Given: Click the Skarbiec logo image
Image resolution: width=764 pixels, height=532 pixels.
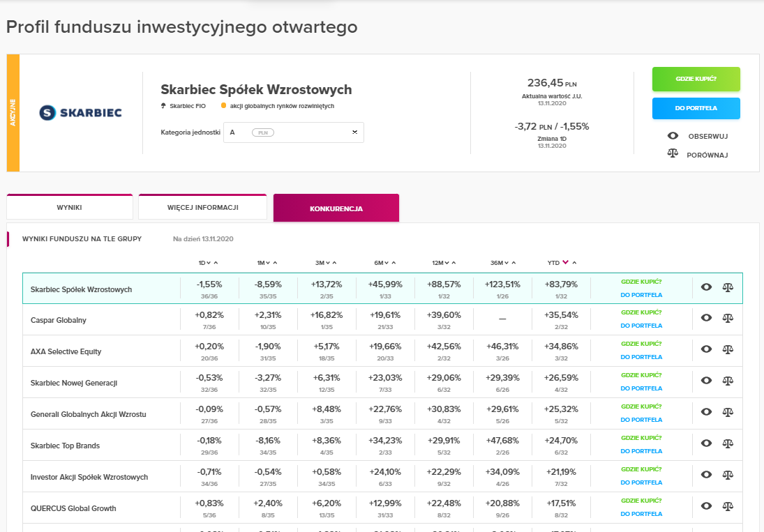Looking at the screenshot, I should [x=80, y=112].
